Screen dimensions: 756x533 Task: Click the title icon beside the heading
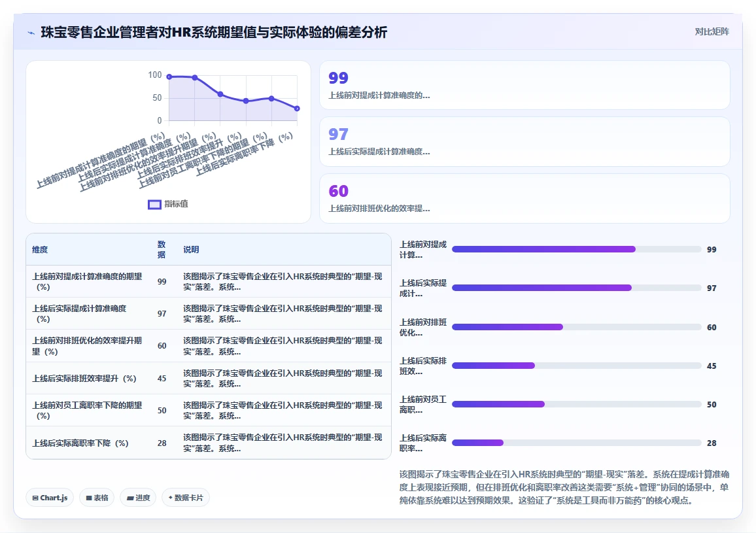click(31, 33)
